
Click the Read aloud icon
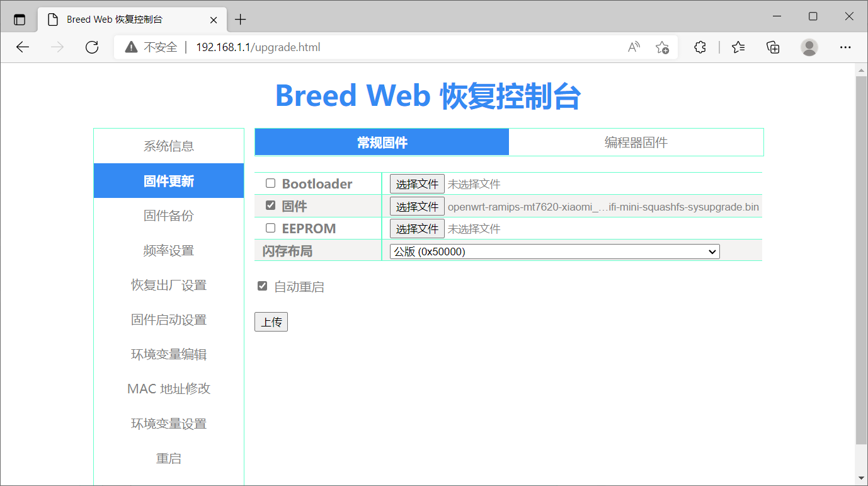coord(634,47)
